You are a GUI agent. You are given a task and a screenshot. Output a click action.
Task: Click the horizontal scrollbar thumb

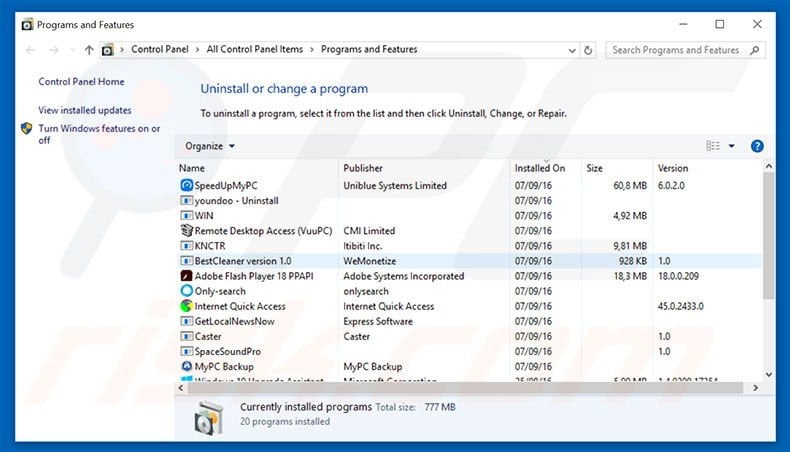pyautogui.click(x=465, y=388)
